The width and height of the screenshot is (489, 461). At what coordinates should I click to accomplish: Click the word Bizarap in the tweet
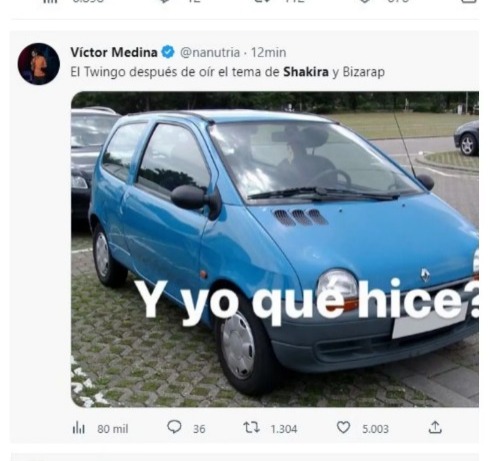coord(364,72)
